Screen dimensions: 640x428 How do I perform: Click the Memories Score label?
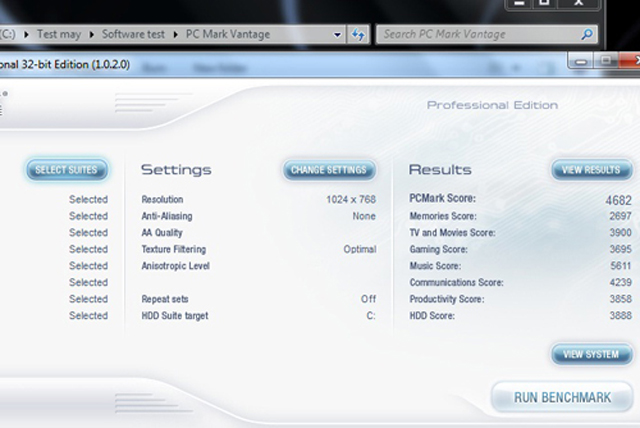443,216
